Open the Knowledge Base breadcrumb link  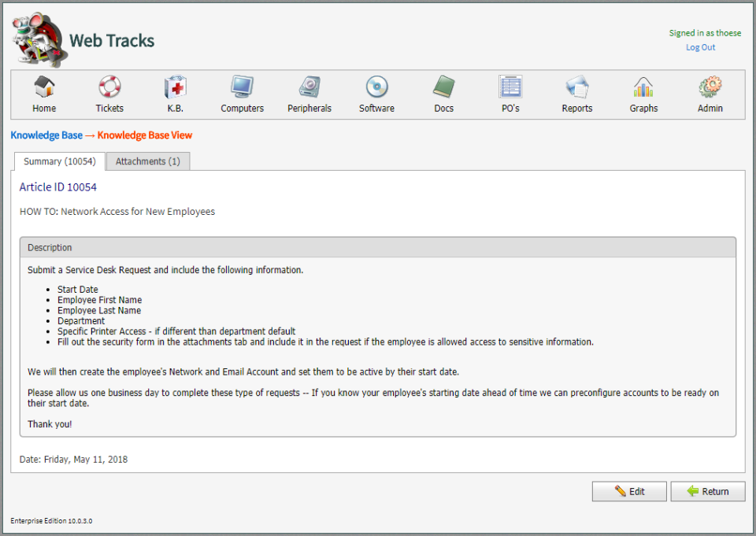click(46, 135)
